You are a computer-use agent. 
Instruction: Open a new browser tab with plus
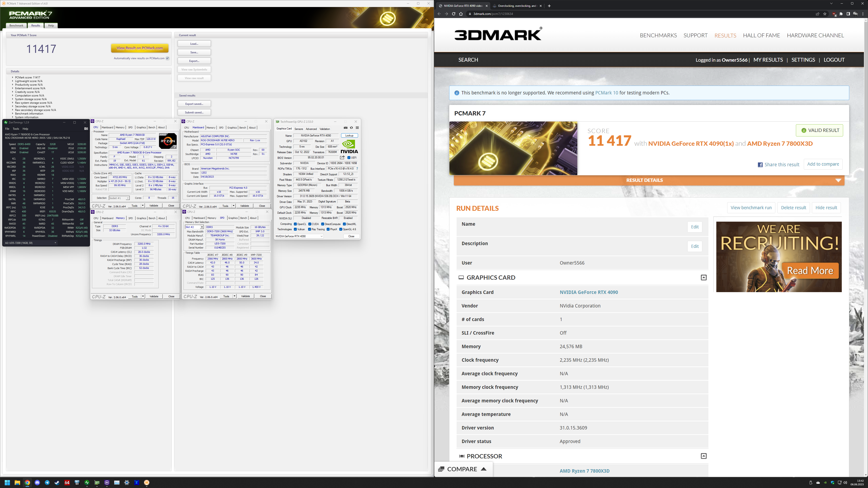(549, 6)
